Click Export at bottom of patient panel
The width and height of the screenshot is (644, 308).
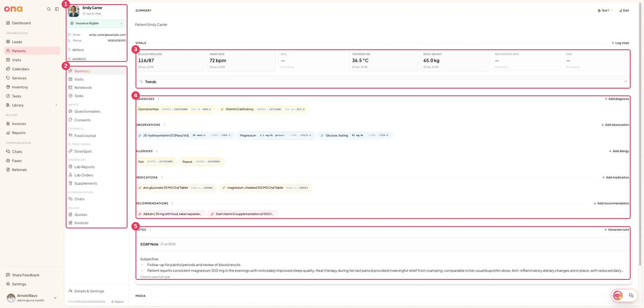[117, 301]
